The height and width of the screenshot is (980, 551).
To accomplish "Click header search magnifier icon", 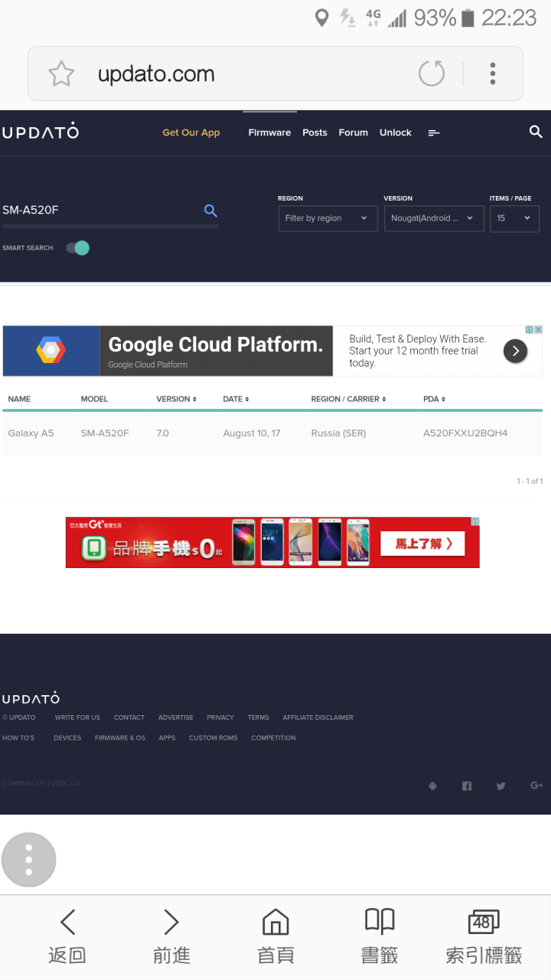I will (x=536, y=132).
